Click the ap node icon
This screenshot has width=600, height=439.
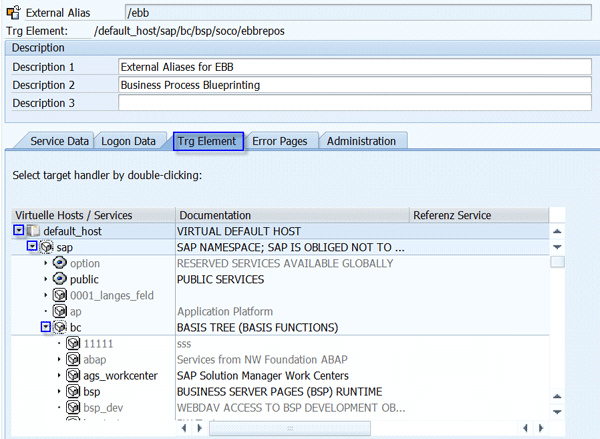coord(60,311)
